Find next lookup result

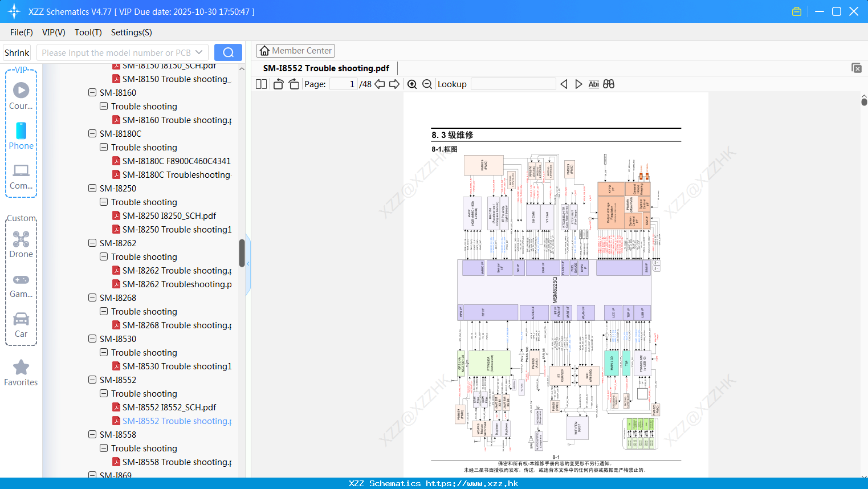tap(578, 84)
